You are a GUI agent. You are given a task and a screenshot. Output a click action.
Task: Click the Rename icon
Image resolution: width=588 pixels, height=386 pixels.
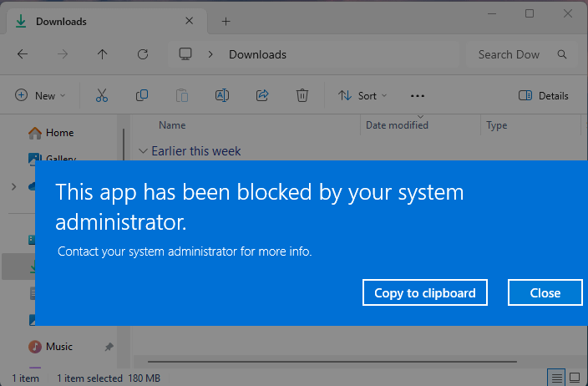(222, 95)
